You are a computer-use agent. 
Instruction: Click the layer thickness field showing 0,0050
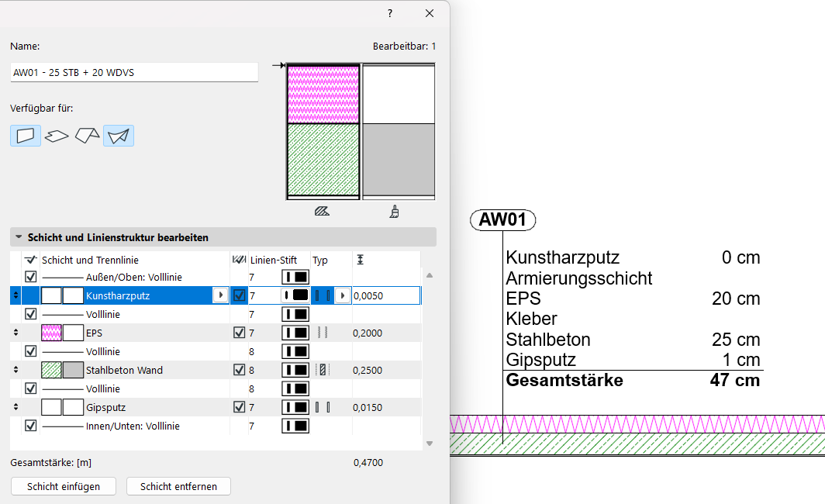click(x=385, y=295)
